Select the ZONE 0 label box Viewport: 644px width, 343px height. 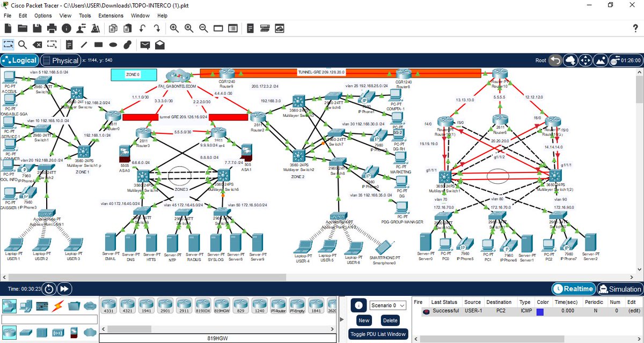[134, 74]
